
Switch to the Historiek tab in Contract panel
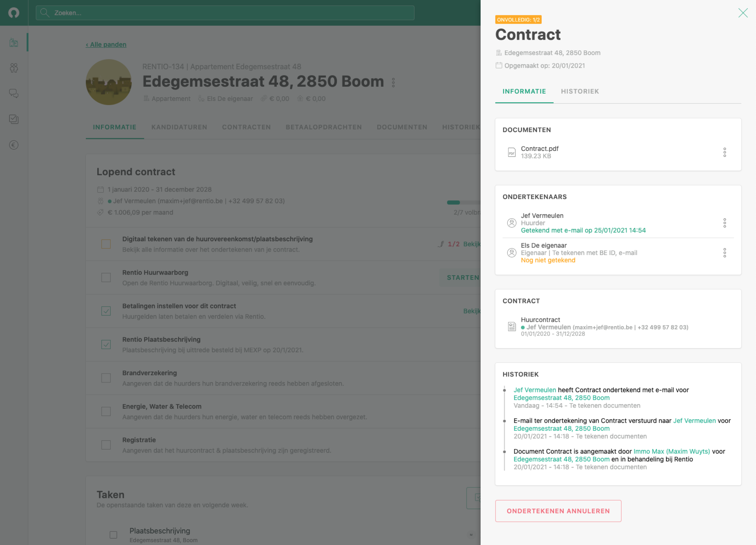(580, 91)
